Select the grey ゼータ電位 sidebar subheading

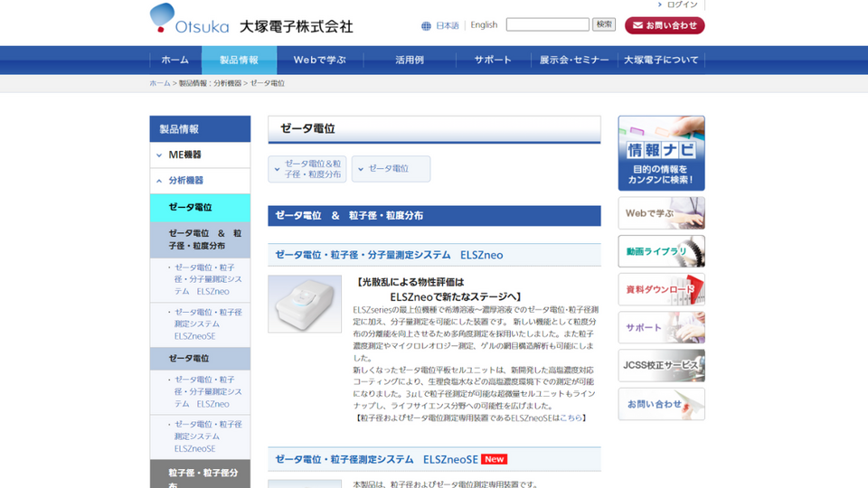200,359
